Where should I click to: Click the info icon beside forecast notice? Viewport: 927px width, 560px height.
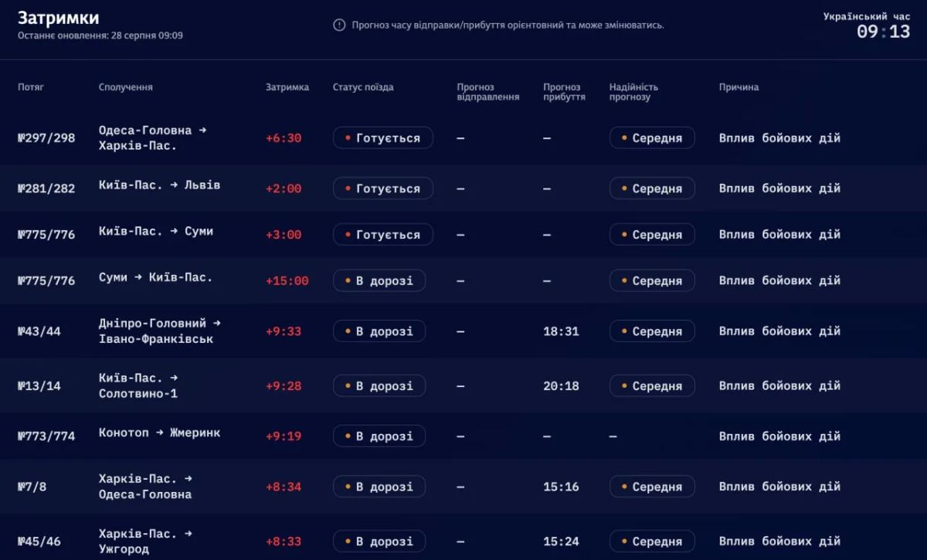click(x=339, y=25)
